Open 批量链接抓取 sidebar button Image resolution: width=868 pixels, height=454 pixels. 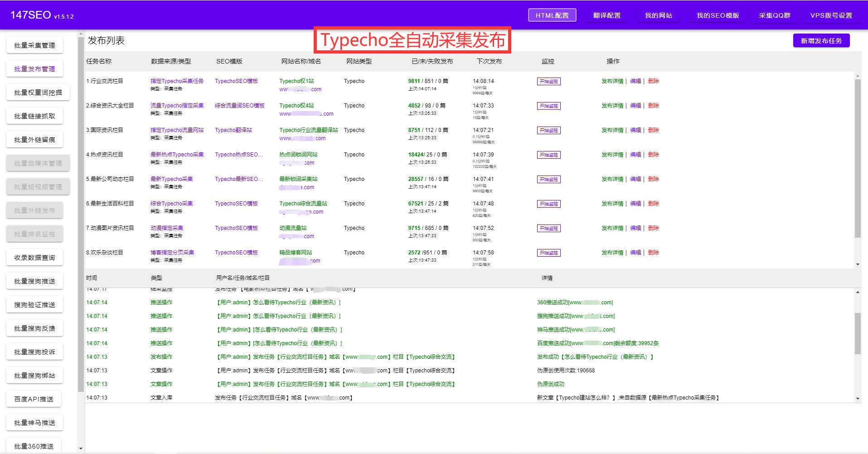34,116
